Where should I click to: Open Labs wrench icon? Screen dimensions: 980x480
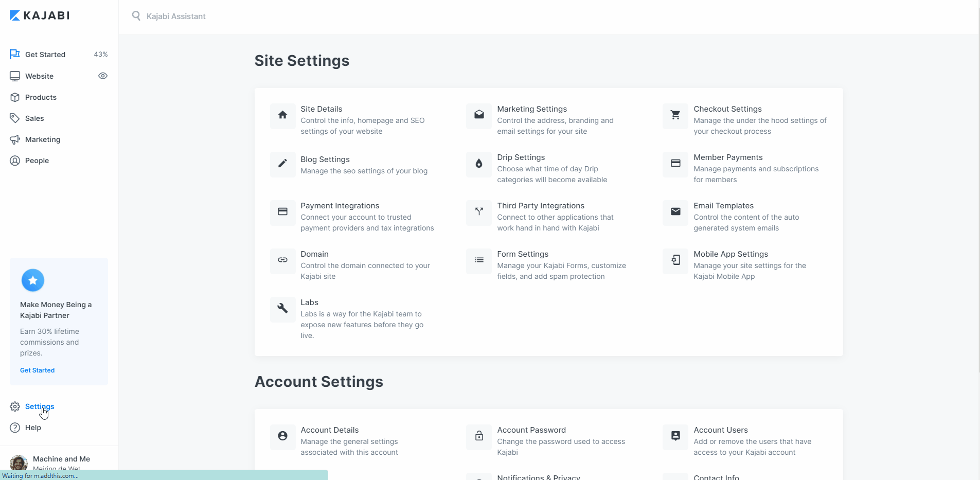click(283, 309)
